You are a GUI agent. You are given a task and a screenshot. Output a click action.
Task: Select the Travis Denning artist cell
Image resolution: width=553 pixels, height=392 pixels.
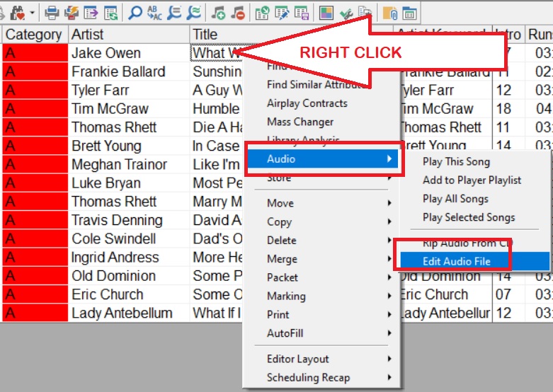coord(129,220)
